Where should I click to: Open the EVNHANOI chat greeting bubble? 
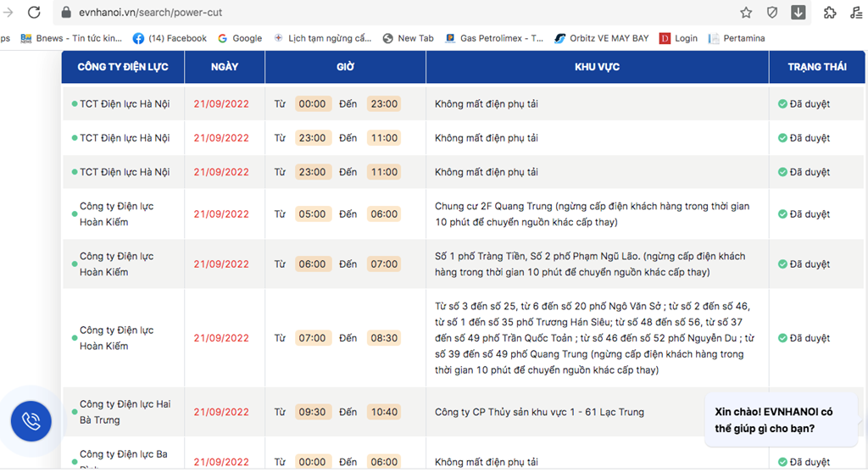[x=781, y=420]
